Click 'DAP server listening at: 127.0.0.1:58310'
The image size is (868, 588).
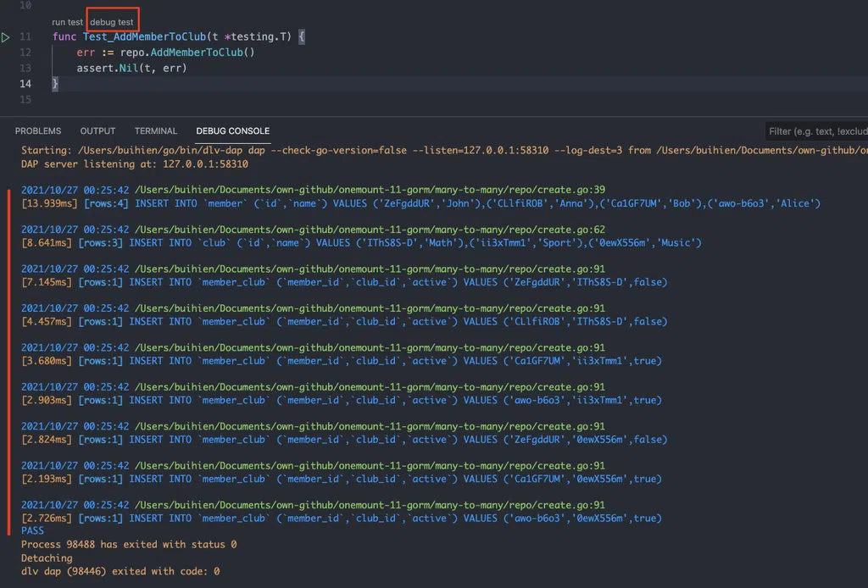pyautogui.click(x=135, y=164)
